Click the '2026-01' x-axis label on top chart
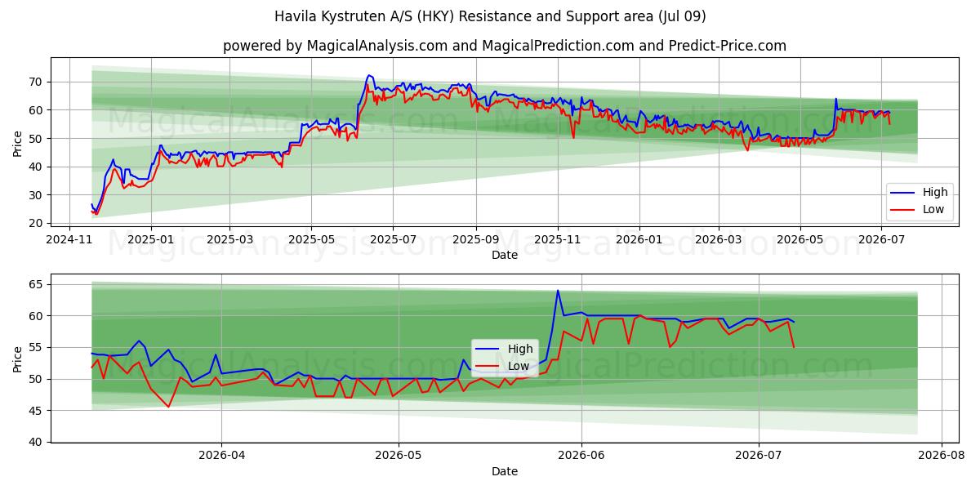The height and width of the screenshot is (490, 980). (x=639, y=239)
